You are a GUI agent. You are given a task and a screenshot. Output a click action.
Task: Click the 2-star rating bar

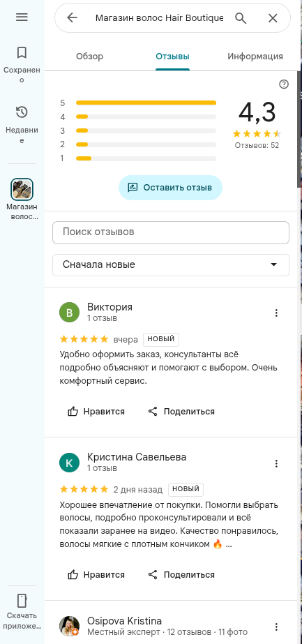[146, 144]
